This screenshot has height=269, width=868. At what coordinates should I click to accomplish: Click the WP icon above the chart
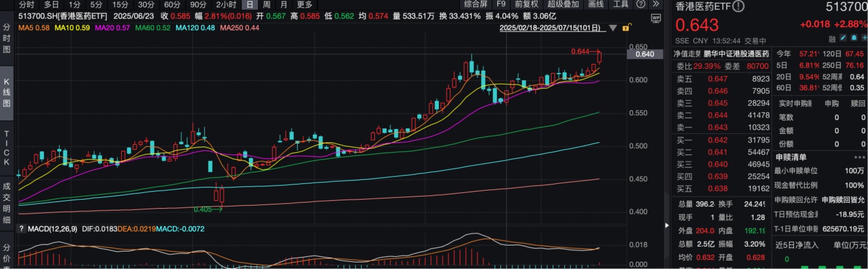(656, 19)
